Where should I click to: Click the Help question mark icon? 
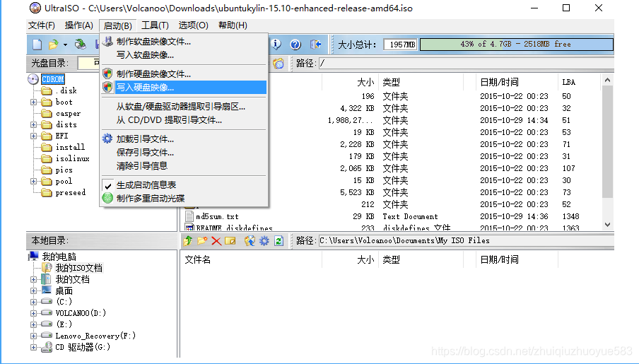[295, 45]
